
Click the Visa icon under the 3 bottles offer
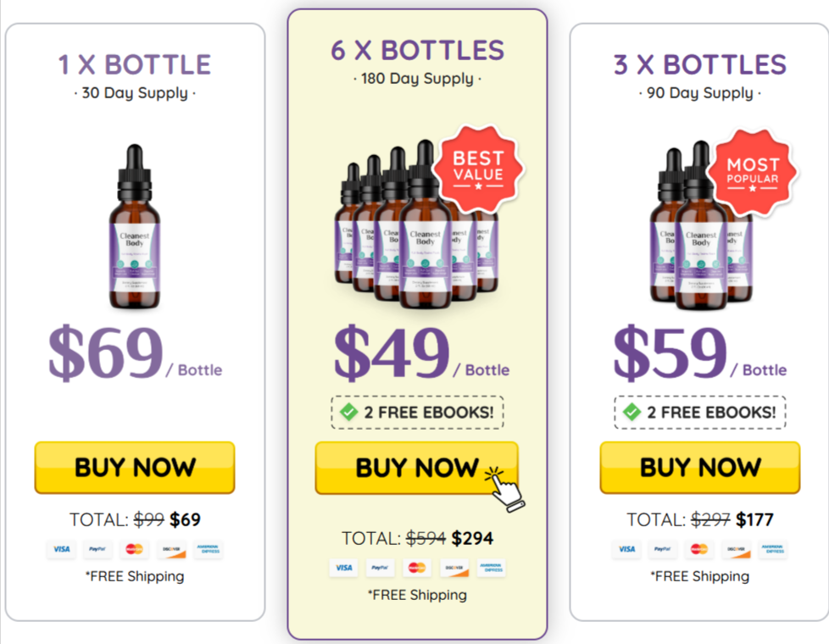click(x=626, y=549)
